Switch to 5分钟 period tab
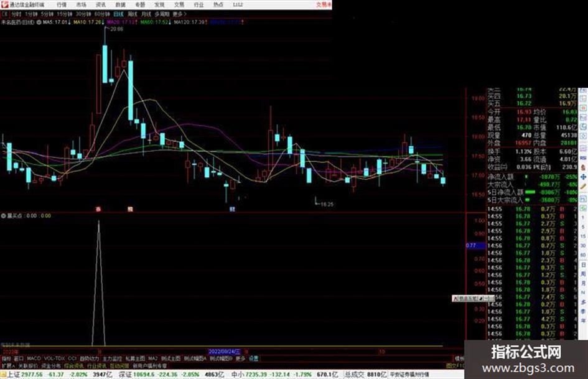The image size is (588, 379). (47, 14)
